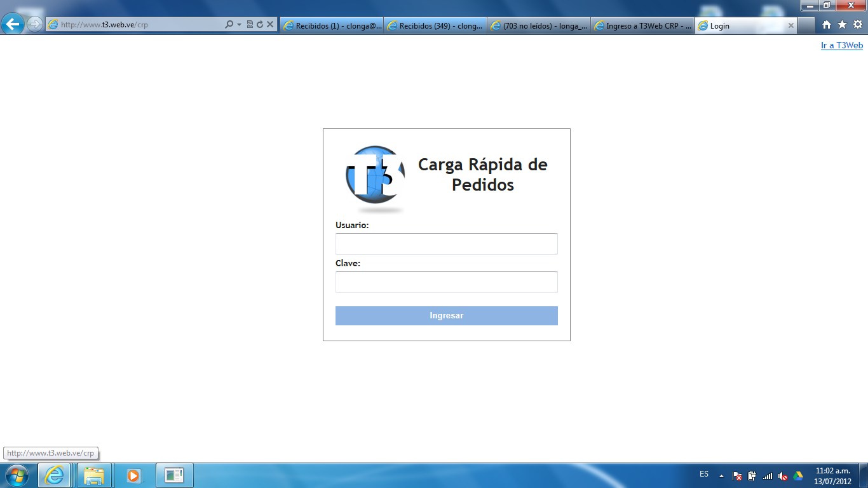
Task: Switch to the Ingreso a T3Web CRP tab
Action: coord(642,25)
